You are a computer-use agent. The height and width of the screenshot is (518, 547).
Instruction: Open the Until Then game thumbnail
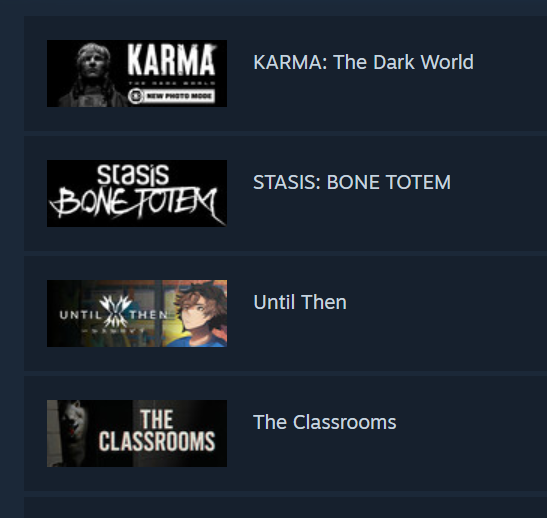pyautogui.click(x=137, y=313)
